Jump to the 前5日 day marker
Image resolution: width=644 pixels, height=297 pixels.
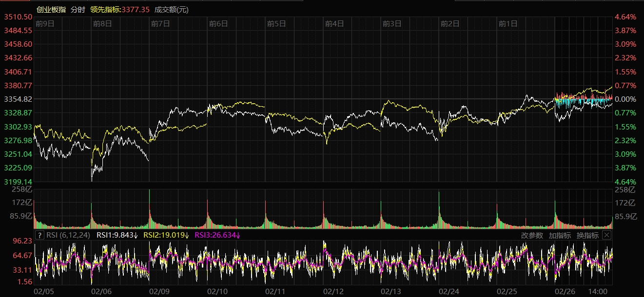pos(276,23)
